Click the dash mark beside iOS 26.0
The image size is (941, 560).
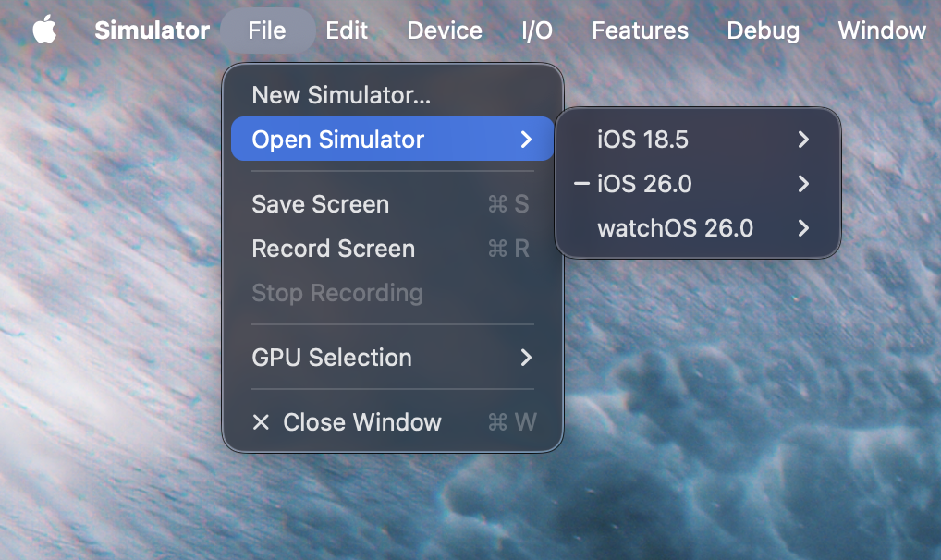click(x=581, y=184)
